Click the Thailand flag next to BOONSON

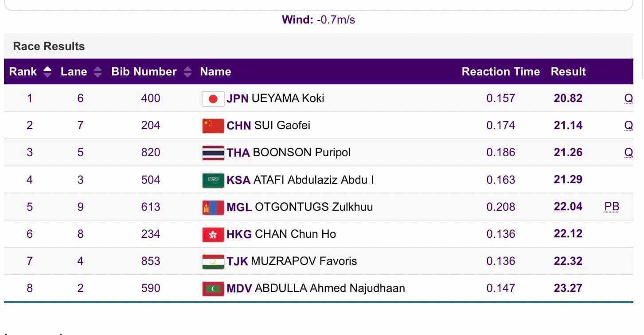pos(213,153)
